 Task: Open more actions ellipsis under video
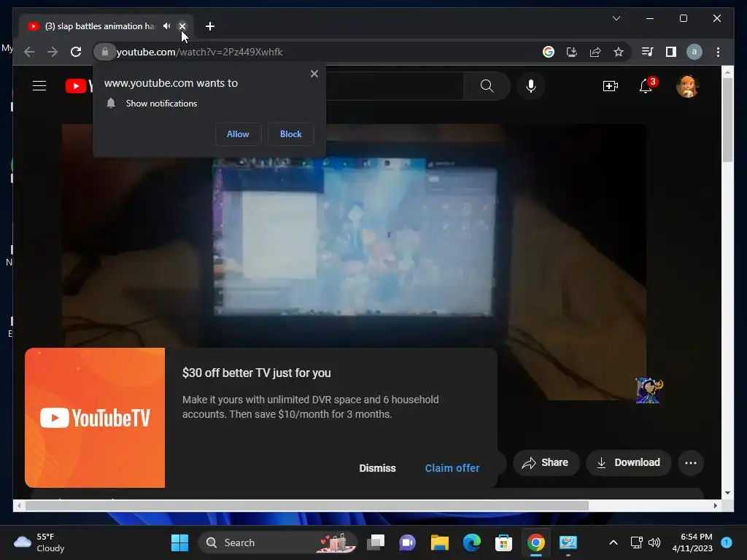pyautogui.click(x=691, y=463)
